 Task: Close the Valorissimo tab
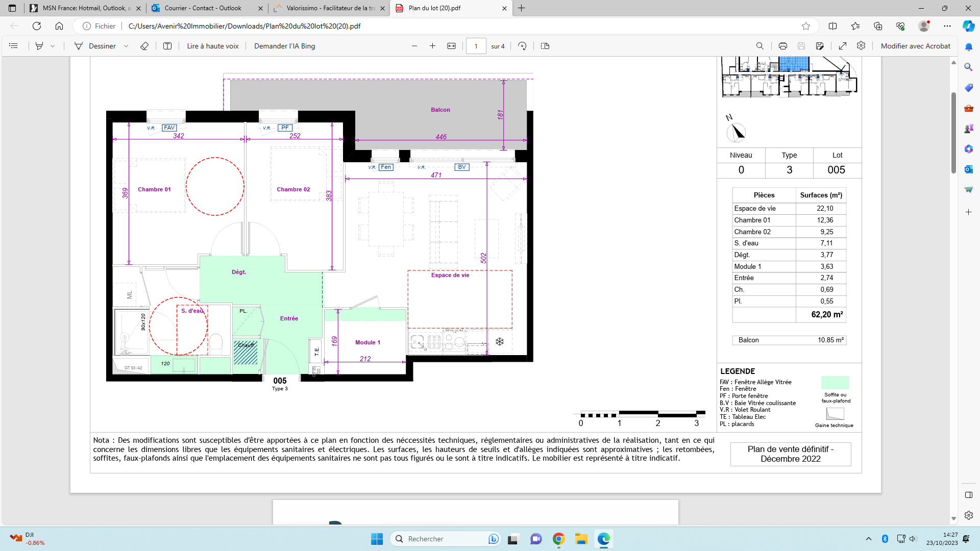tap(382, 8)
